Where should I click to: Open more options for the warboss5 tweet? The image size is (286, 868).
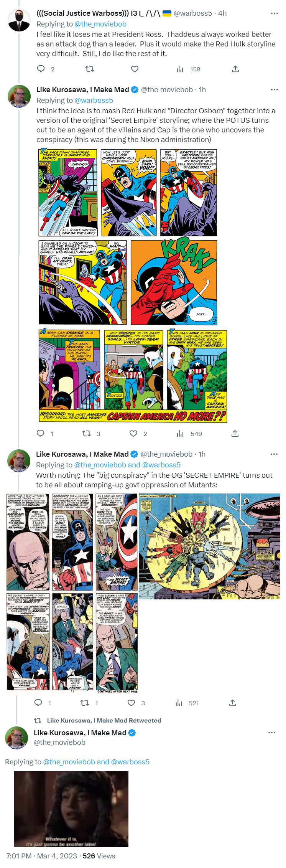coord(274,13)
